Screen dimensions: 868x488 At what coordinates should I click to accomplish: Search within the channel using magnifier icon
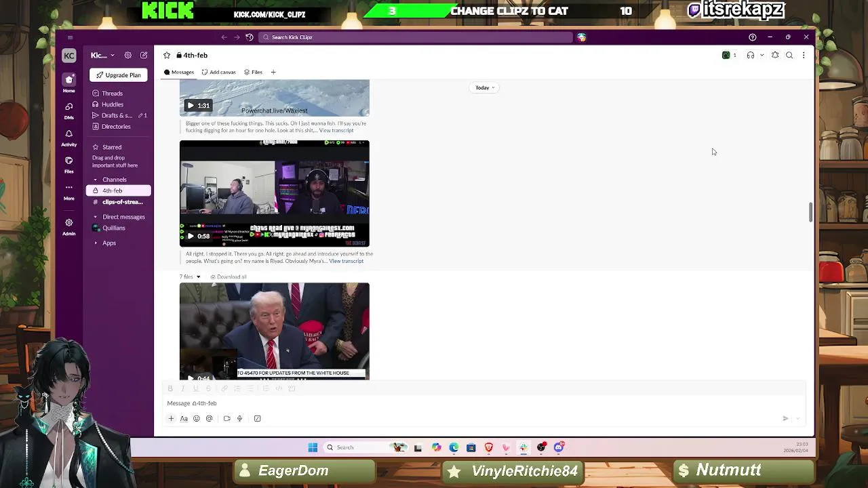pos(789,55)
